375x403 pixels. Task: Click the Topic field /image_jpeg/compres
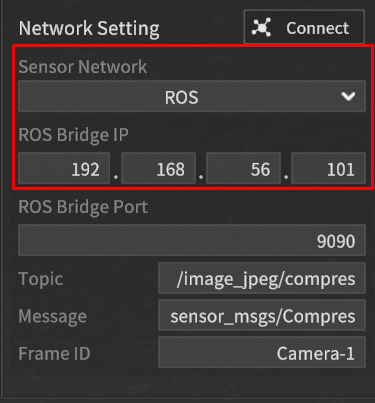click(262, 278)
